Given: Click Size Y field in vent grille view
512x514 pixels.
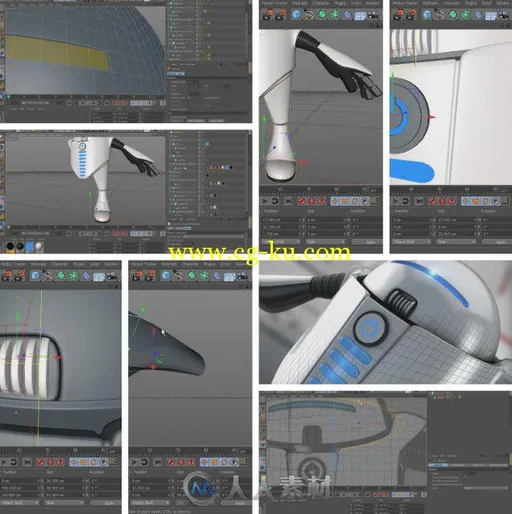Looking at the screenshot, I should [65, 488].
